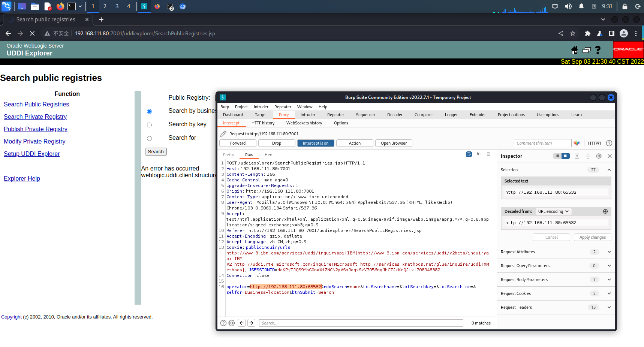Open Chrome three-dot menu

(636, 33)
